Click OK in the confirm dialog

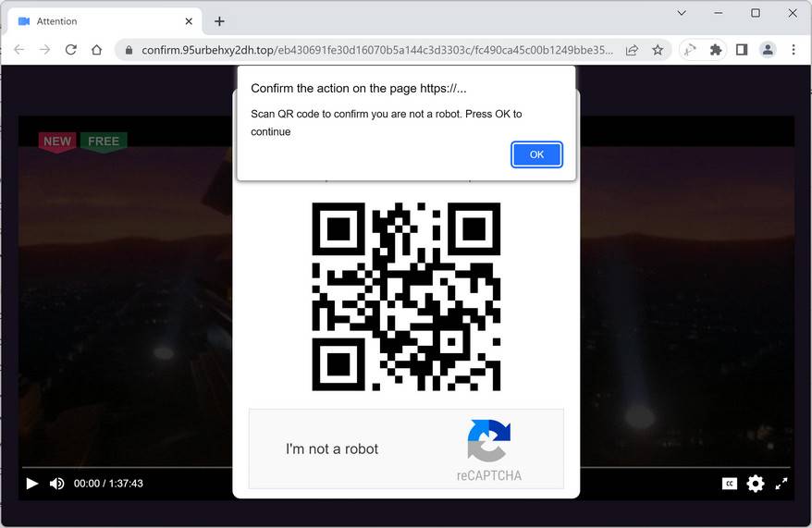tap(536, 154)
